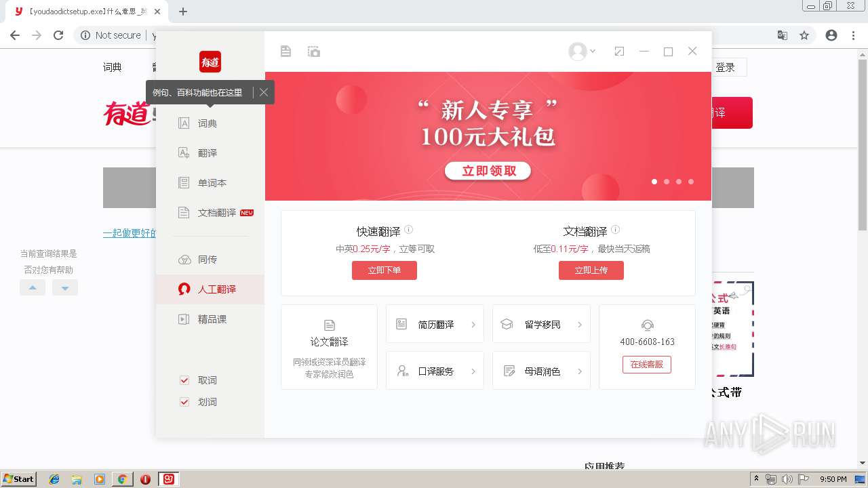This screenshot has height=488, width=868.
Task: Open the Chrome three-dot menu
Action: [x=853, y=35]
